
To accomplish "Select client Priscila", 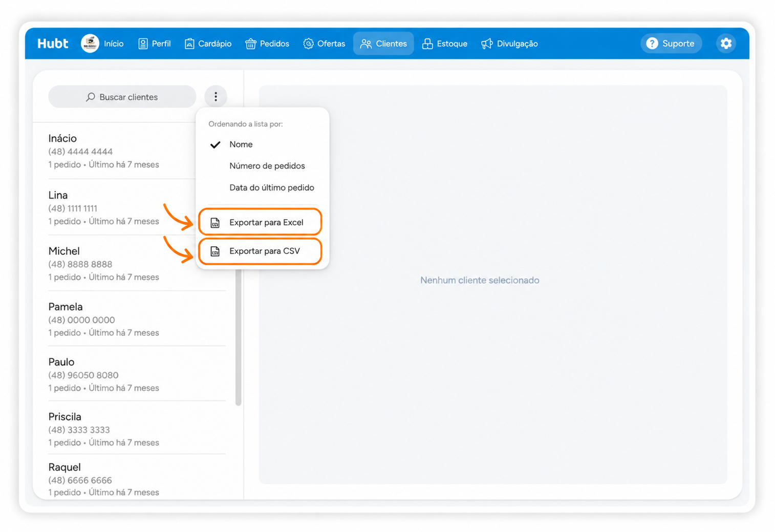I will 137,429.
